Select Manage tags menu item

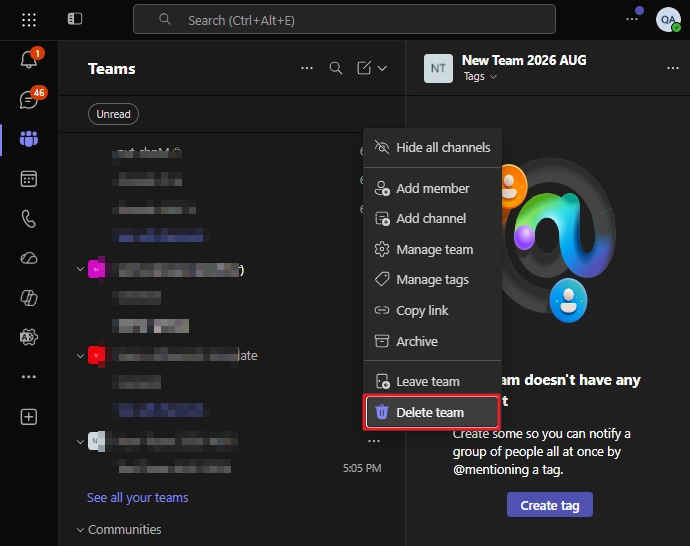coord(432,280)
